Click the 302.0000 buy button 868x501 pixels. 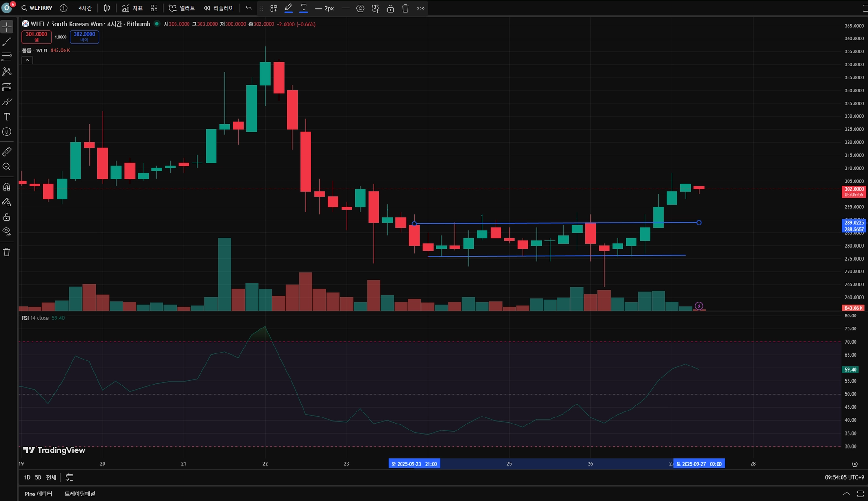pos(84,37)
